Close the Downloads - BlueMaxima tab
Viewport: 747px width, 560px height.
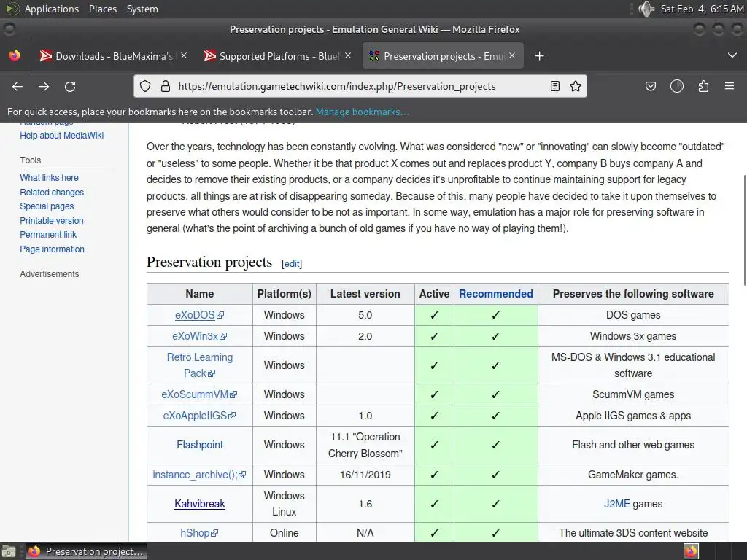(x=184, y=55)
